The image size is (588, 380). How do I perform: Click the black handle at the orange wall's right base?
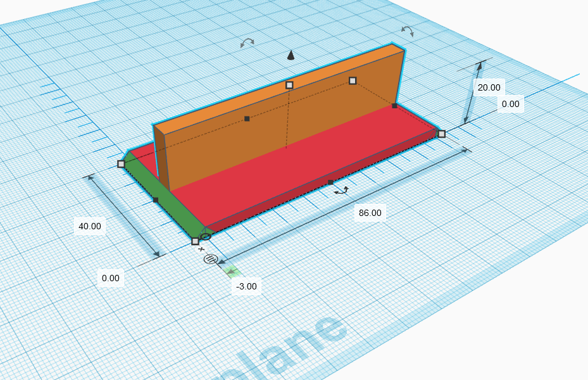394,106
